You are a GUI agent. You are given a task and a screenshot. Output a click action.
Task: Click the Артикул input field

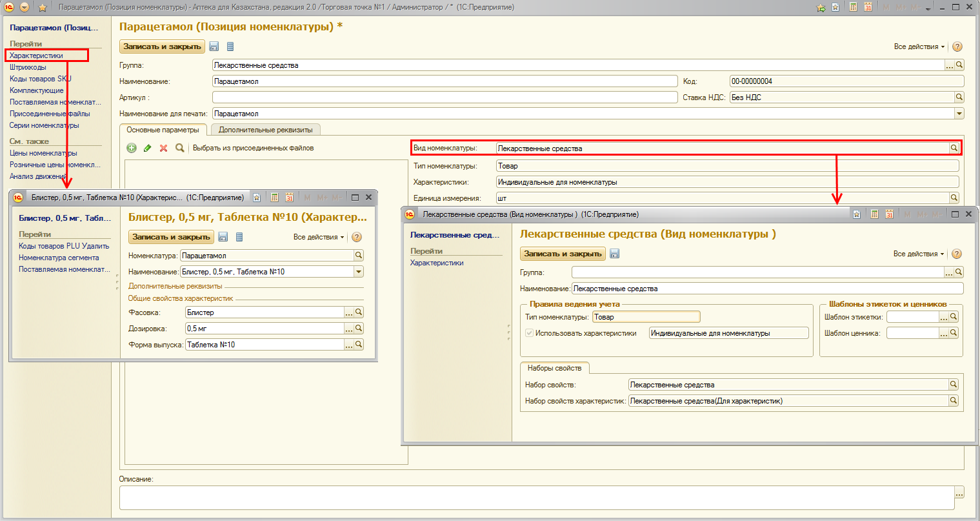[x=445, y=97]
